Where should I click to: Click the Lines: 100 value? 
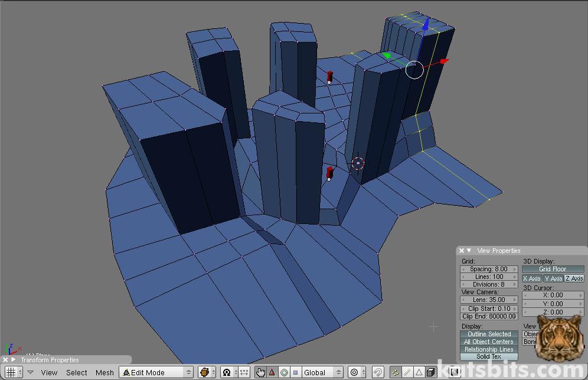pyautogui.click(x=489, y=277)
